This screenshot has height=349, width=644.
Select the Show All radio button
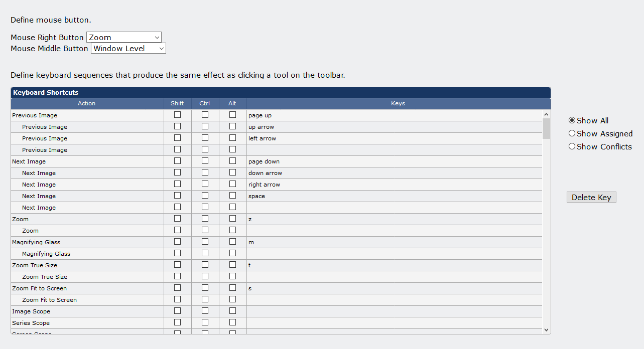click(x=572, y=120)
